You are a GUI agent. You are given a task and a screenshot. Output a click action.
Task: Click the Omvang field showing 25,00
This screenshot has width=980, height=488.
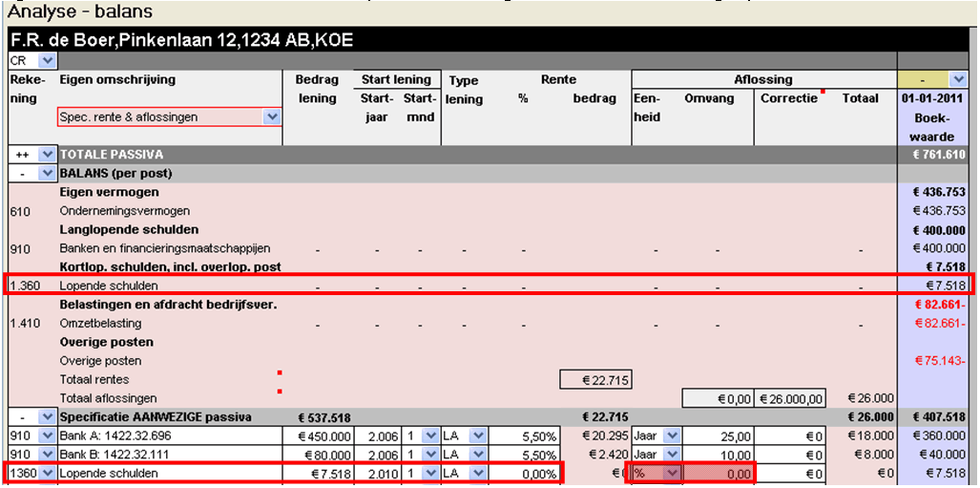tap(719, 435)
